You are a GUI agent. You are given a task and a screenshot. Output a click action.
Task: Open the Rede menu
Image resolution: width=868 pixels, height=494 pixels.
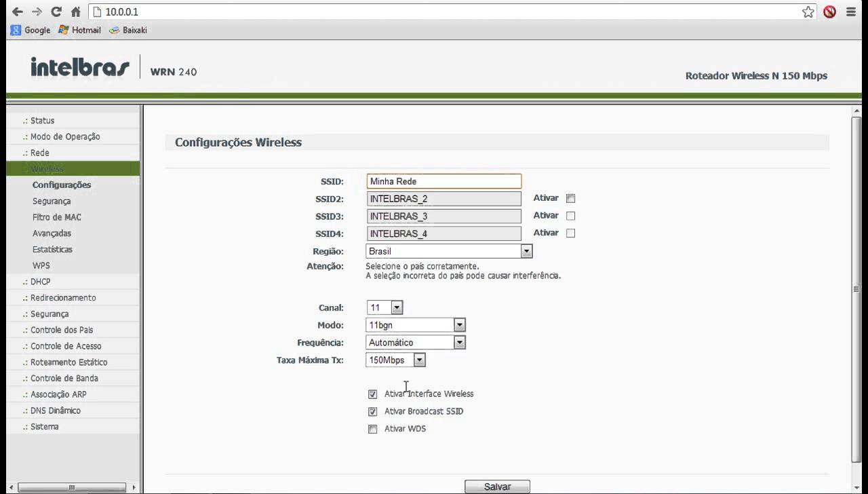coord(39,153)
